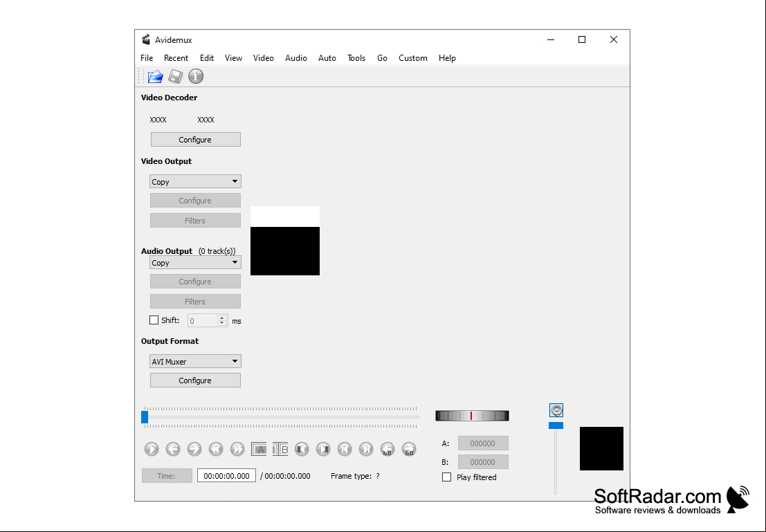The height and width of the screenshot is (532, 766).
Task: Open the Recent menu
Action: 176,57
